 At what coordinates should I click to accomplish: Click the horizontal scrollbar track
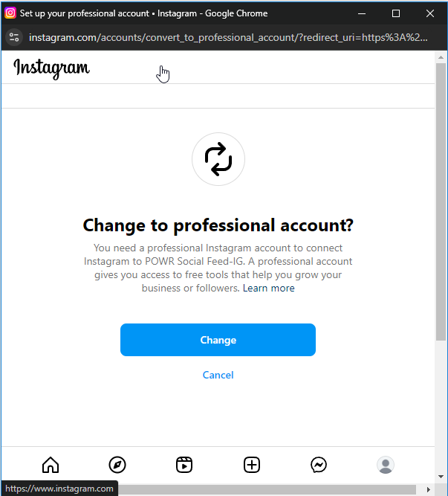(267, 489)
